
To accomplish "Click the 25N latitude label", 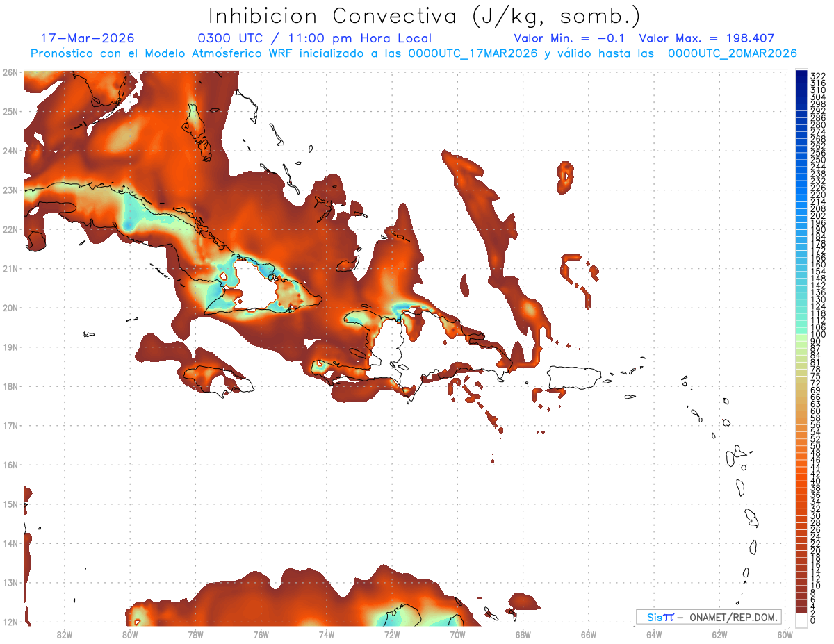I will [10, 111].
